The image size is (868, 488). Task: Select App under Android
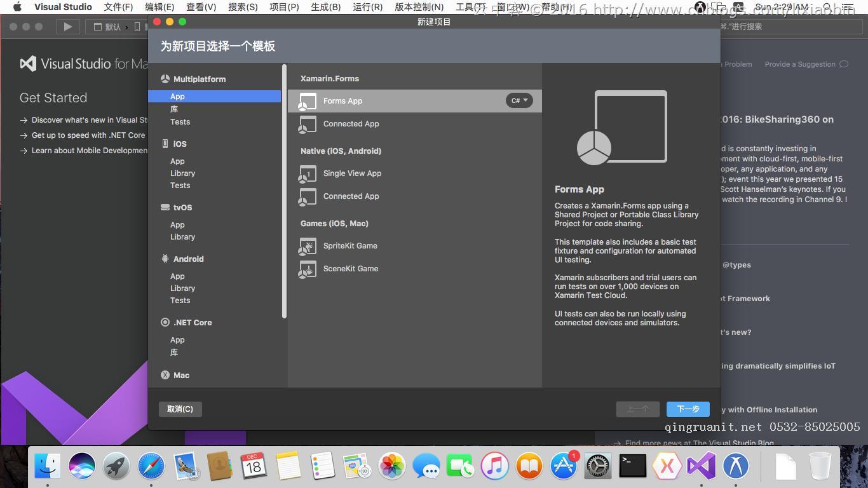click(177, 276)
